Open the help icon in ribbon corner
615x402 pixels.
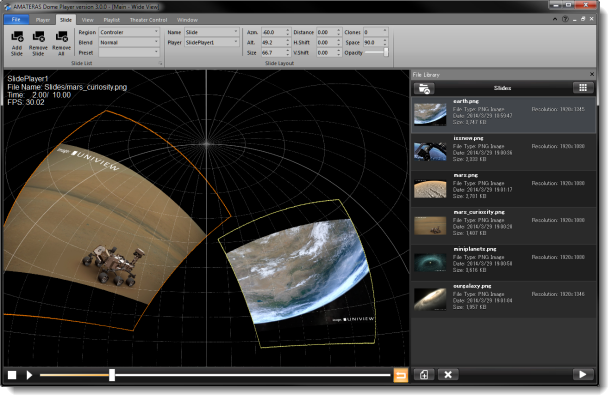coord(565,19)
